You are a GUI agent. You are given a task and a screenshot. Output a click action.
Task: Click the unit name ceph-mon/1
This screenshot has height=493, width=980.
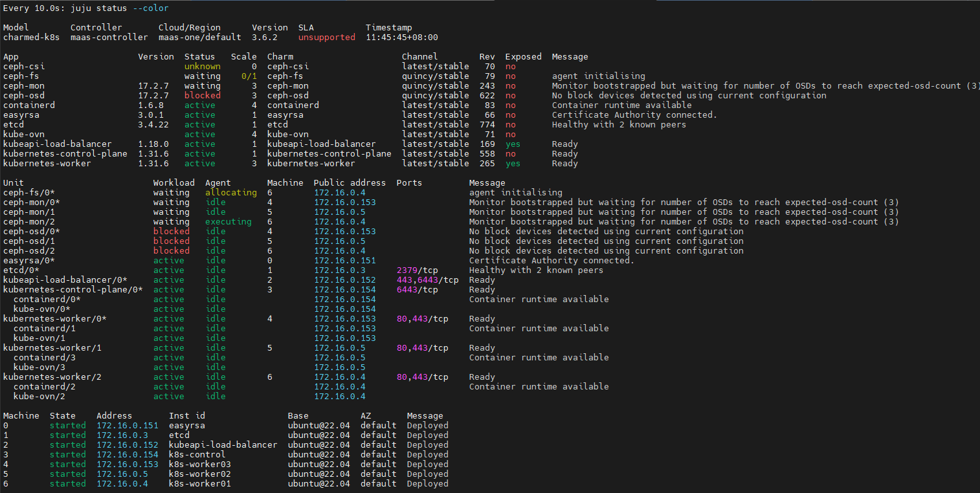click(29, 212)
